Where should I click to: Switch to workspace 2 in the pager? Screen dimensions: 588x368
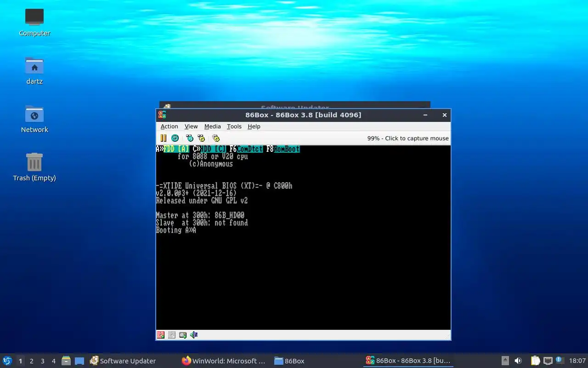(x=31, y=361)
